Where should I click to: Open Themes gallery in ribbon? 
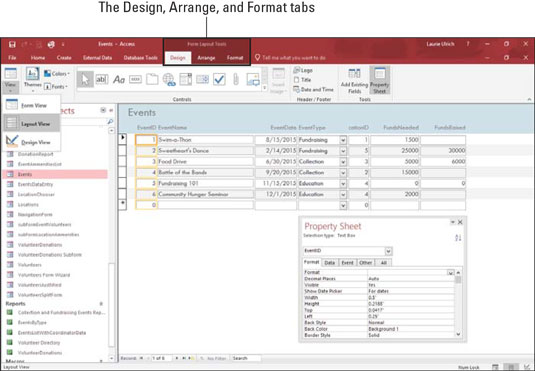pos(33,80)
